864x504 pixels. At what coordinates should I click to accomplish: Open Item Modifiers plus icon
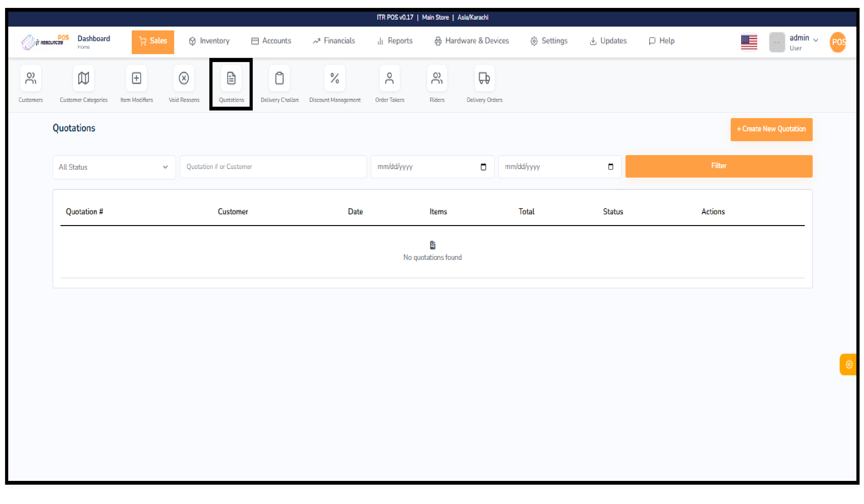(137, 79)
